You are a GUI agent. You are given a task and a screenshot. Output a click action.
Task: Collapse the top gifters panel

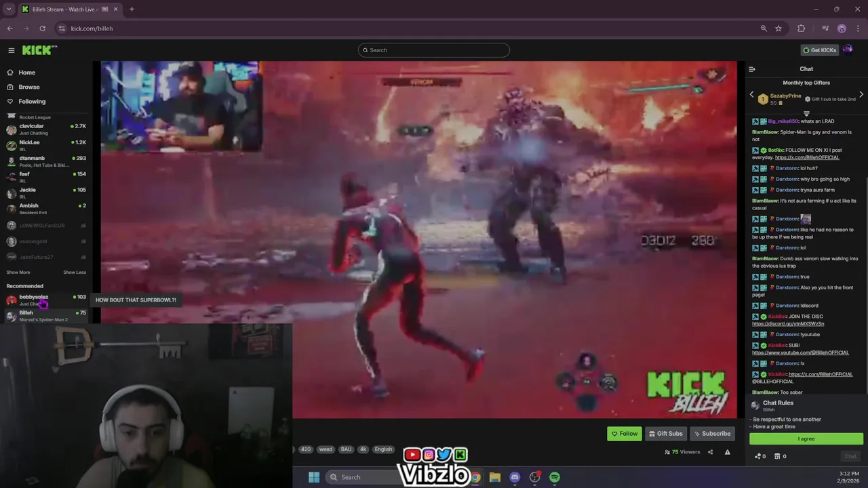806,114
